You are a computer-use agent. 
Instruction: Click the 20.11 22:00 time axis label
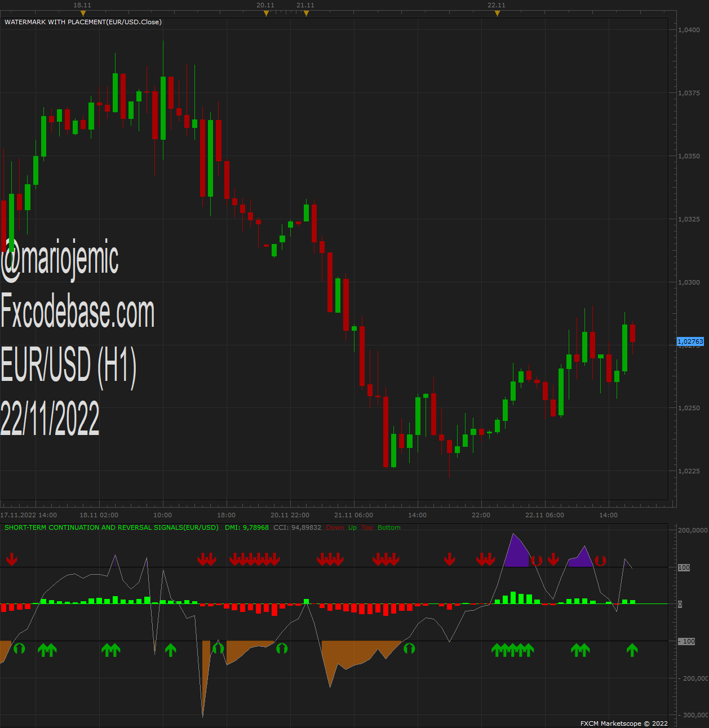290,515
